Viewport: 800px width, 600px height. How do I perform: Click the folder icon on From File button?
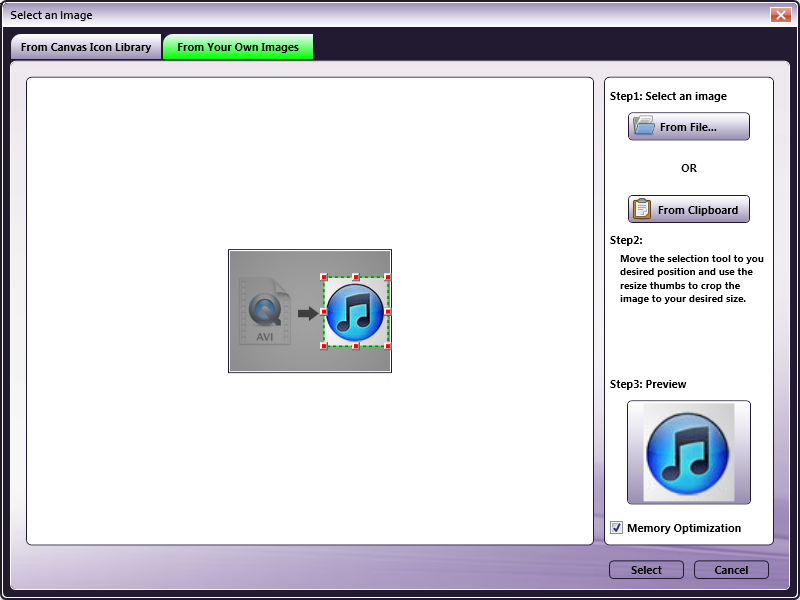pos(643,126)
